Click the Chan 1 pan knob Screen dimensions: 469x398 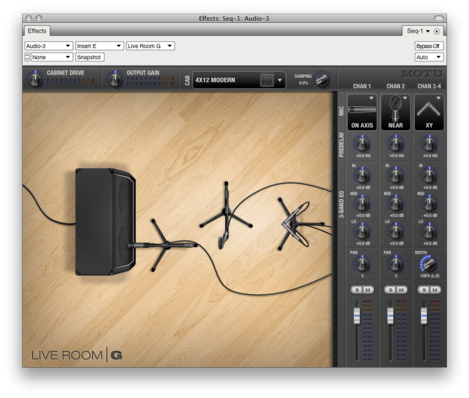pos(362,264)
